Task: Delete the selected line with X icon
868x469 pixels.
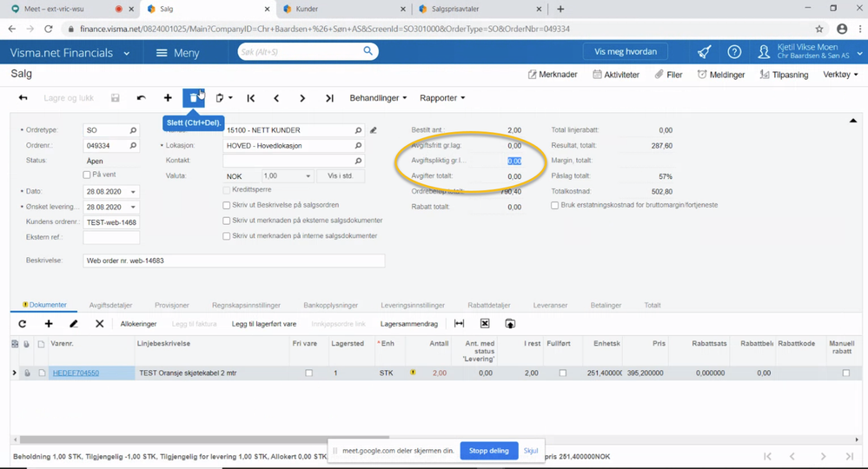Action: [99, 324]
